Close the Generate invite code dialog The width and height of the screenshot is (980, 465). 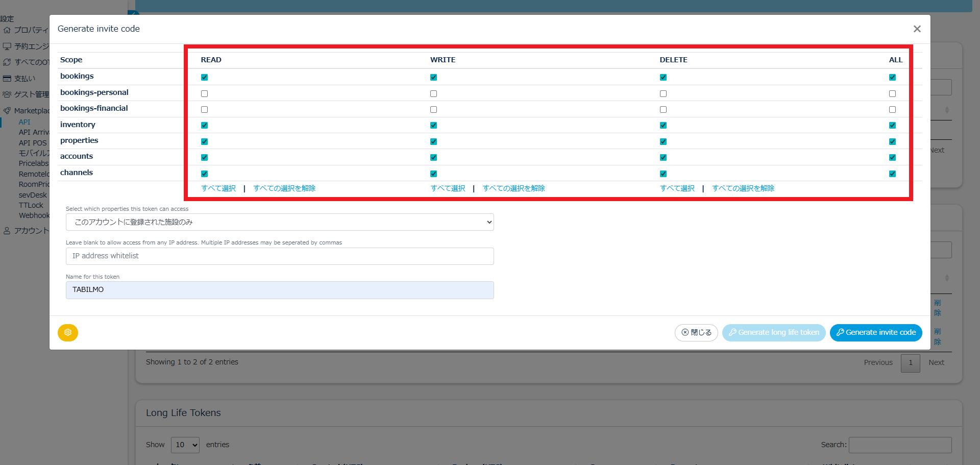click(917, 29)
